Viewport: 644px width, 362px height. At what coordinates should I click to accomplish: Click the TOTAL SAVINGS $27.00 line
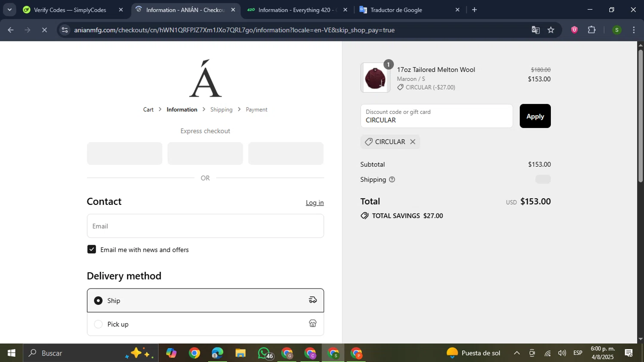[x=402, y=216]
